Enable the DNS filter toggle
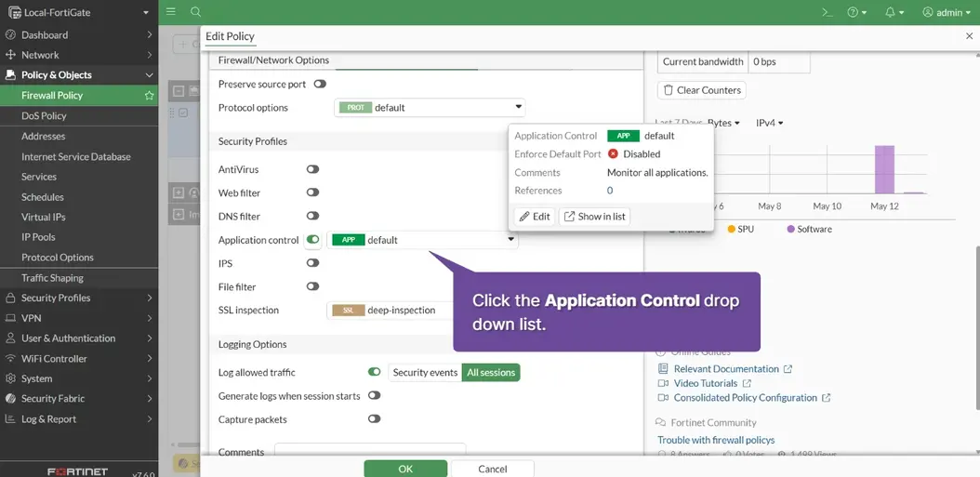Image resolution: width=980 pixels, height=477 pixels. pyautogui.click(x=312, y=216)
